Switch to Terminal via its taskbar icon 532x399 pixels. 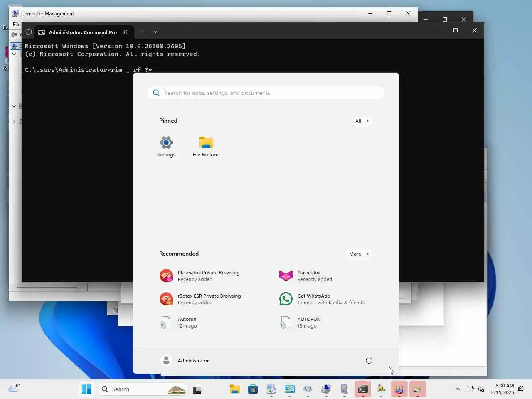coord(362,389)
